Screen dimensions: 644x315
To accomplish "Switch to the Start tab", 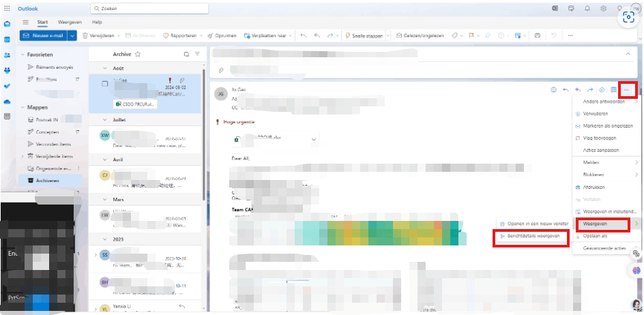I will pos(42,22).
